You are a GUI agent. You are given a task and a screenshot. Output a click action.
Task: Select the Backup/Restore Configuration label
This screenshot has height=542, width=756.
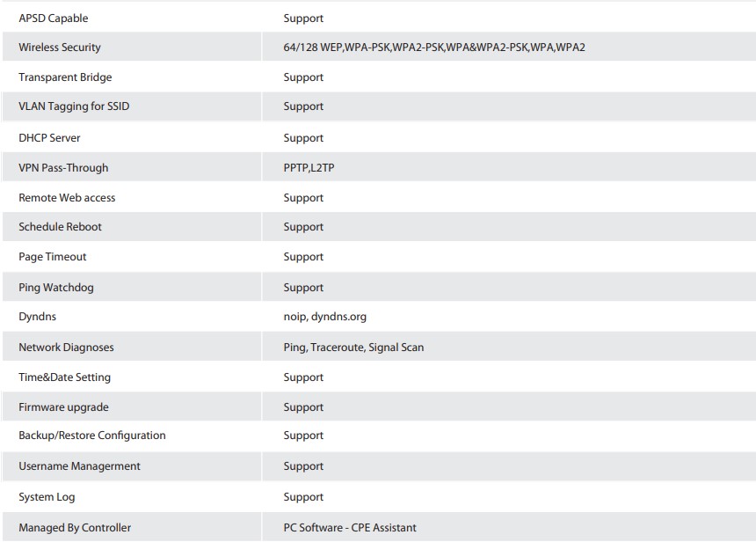92,436
